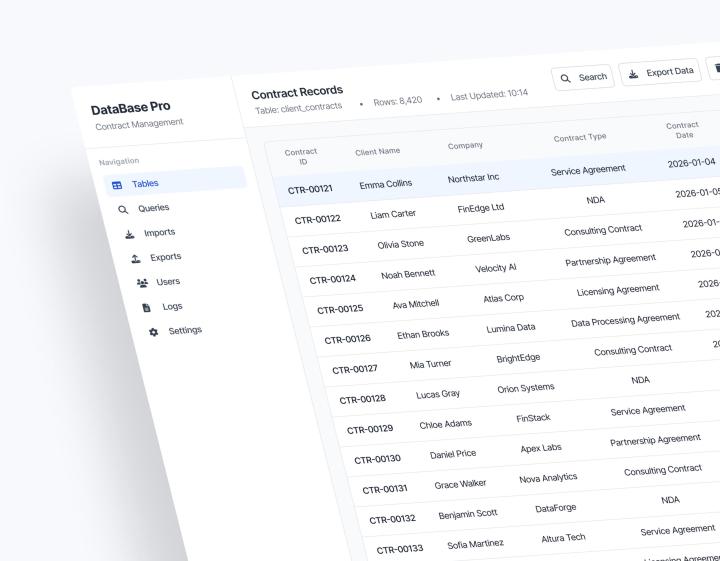Click client name Olivia Stone
The height and width of the screenshot is (561, 720).
400,244
